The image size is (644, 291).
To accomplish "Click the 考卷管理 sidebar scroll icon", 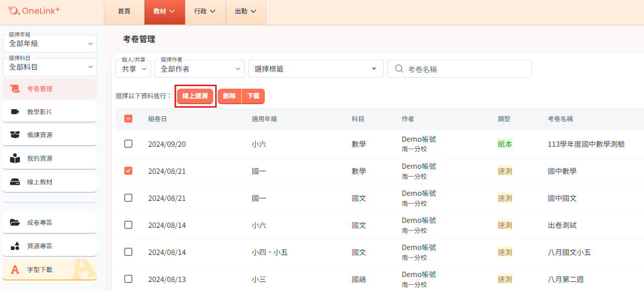I will [x=15, y=89].
